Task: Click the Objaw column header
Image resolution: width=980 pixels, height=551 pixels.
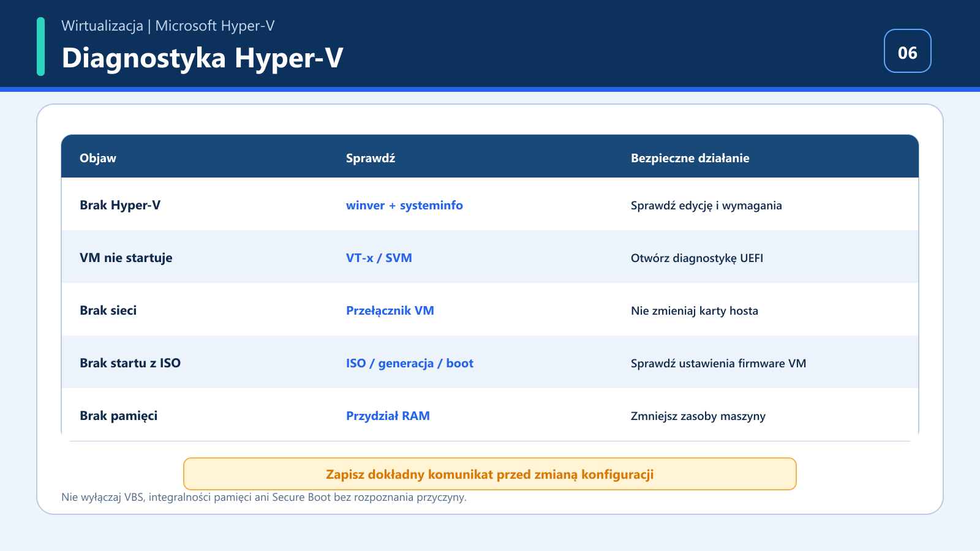Action: pyautogui.click(x=98, y=158)
